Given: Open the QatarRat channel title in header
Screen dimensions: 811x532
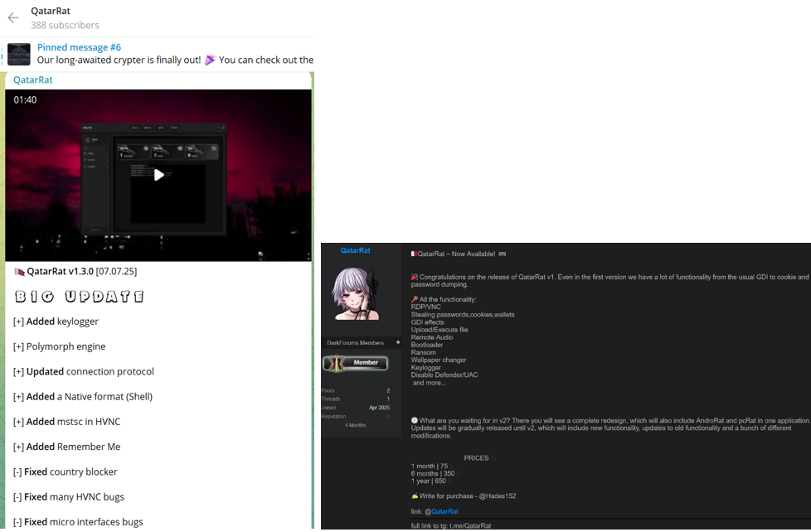Looking at the screenshot, I should [x=51, y=11].
